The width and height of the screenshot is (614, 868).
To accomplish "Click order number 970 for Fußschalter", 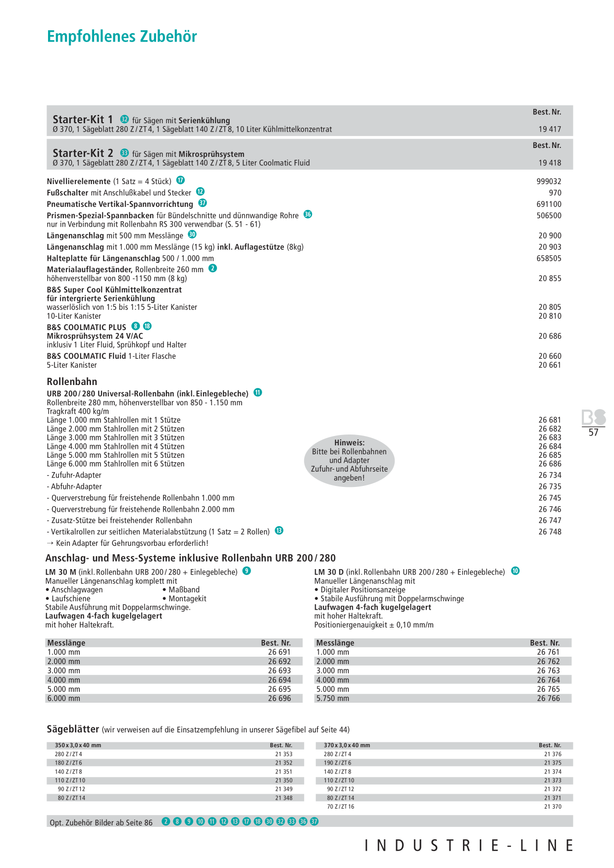I will pyautogui.click(x=555, y=193).
